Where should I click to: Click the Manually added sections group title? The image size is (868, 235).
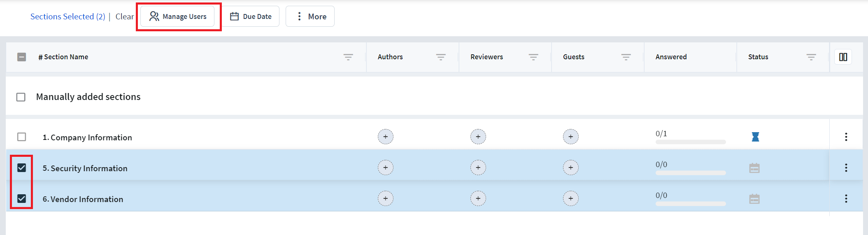(x=88, y=97)
